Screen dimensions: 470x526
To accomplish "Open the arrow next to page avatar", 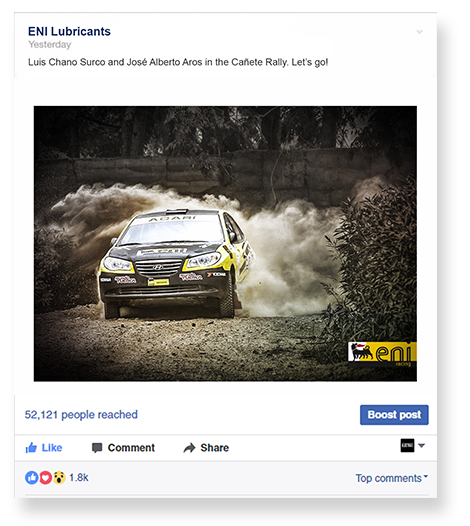I will 422,446.
